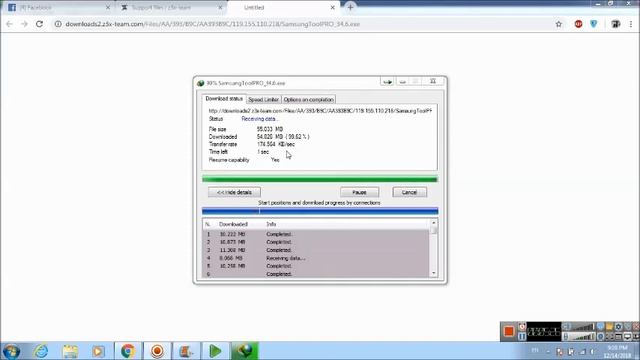Viewport: 640px width, 360px height.
Task: Click the Receiving data status text
Action: (x=260, y=119)
